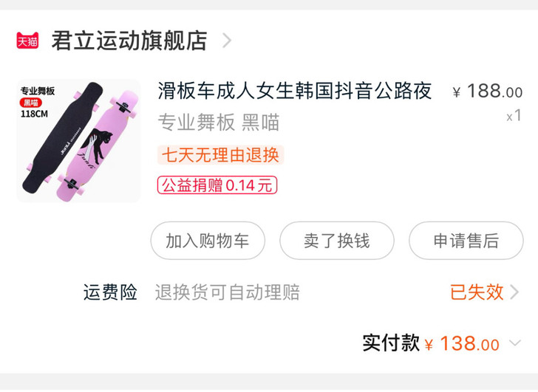Screen dimensions: 538x392
Task: Tap the ¥188.00 item price
Action: [x=488, y=91]
